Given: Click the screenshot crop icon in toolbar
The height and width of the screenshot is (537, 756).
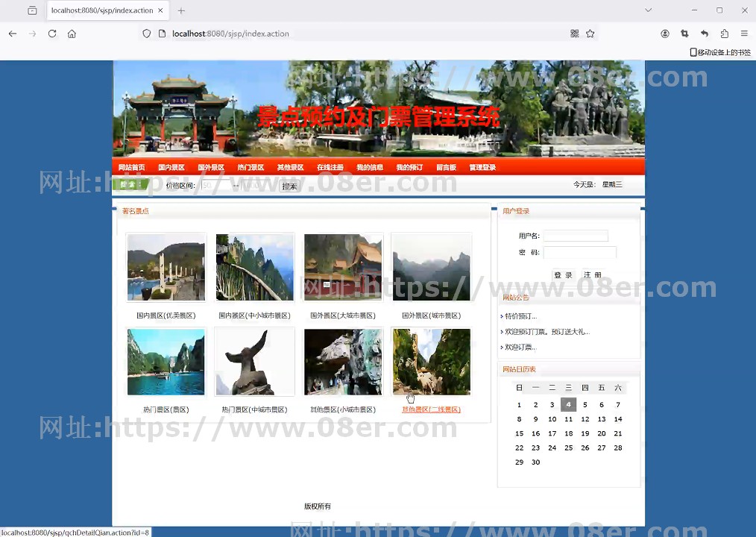Looking at the screenshot, I should point(684,34).
